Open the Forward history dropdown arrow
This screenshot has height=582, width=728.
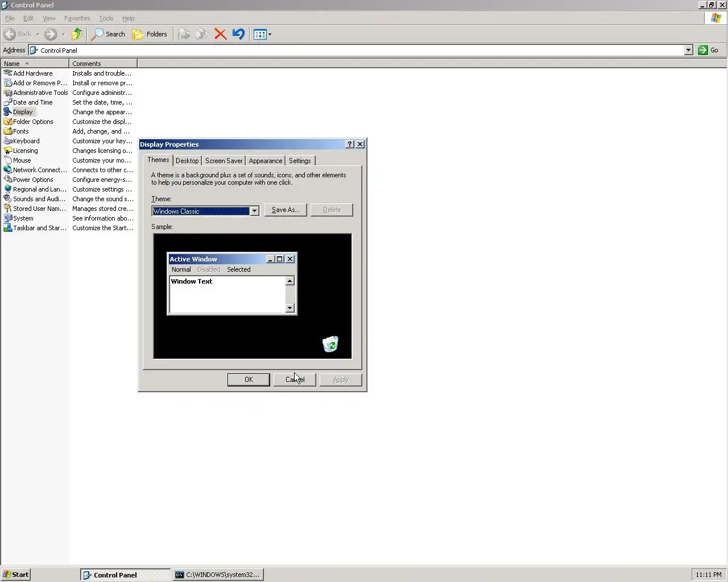click(63, 34)
